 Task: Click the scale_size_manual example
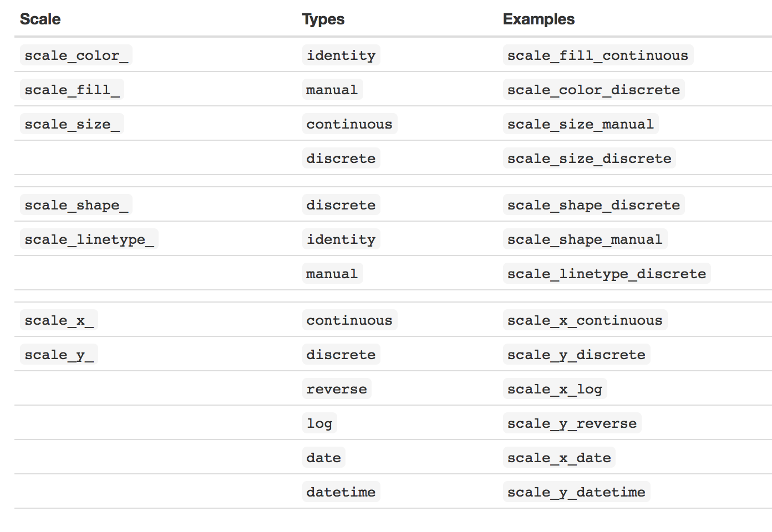[x=581, y=124]
